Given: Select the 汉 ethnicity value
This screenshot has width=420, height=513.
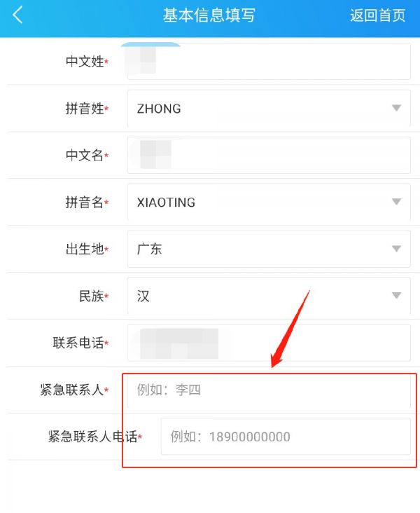Looking at the screenshot, I should 143,296.
